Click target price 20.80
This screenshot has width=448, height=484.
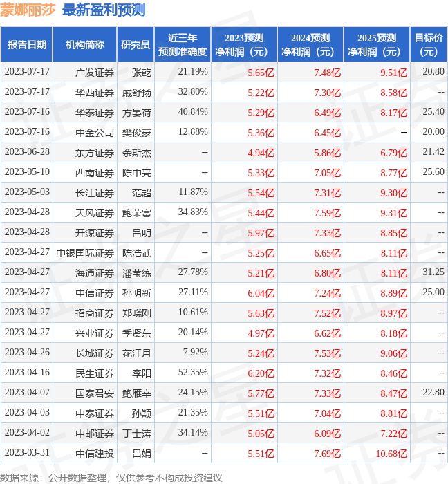(x=433, y=72)
